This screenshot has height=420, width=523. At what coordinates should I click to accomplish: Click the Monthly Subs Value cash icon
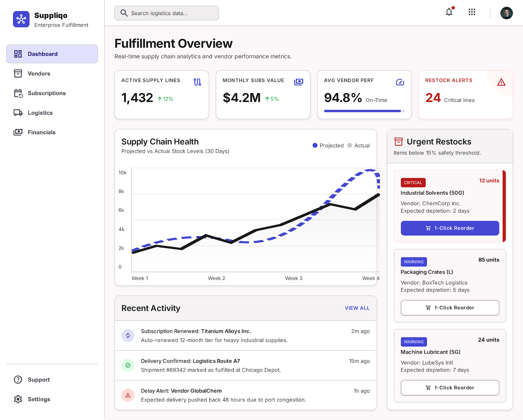(x=299, y=82)
